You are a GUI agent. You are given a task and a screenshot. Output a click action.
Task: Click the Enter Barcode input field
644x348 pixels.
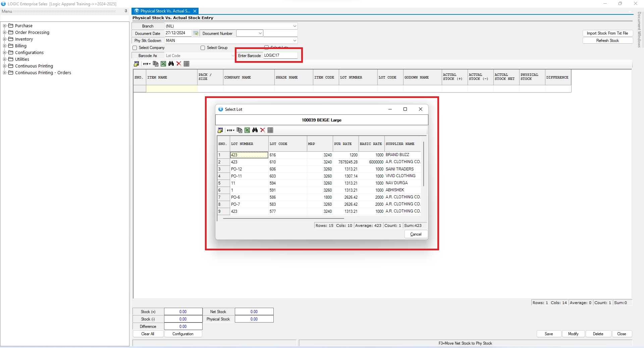coord(280,55)
